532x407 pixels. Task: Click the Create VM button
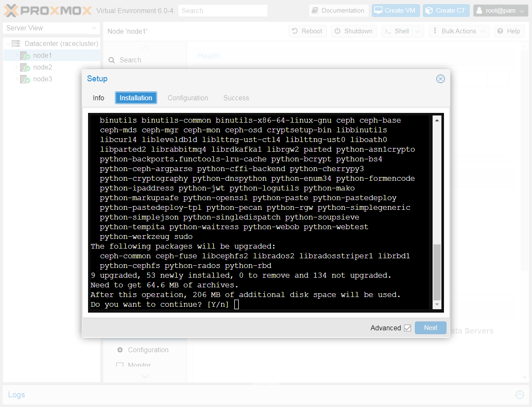tap(396, 11)
